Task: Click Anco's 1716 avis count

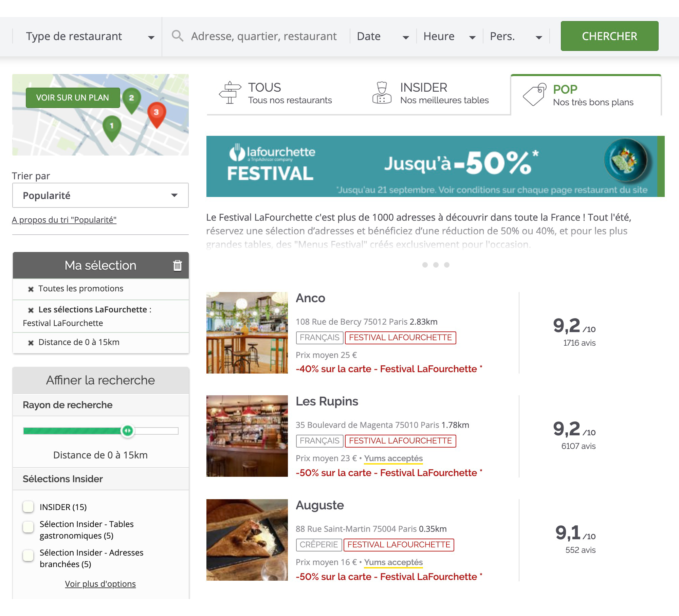Action: (x=579, y=343)
